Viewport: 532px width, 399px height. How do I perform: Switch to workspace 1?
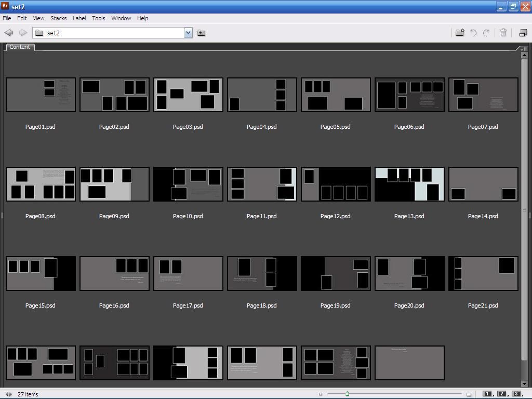488,394
